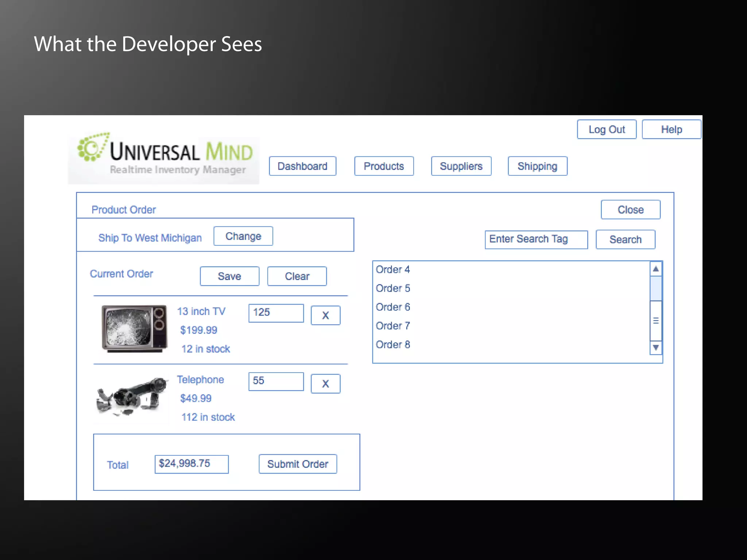The width and height of the screenshot is (747, 560).
Task: Open the Dashboard tab
Action: pyautogui.click(x=302, y=166)
